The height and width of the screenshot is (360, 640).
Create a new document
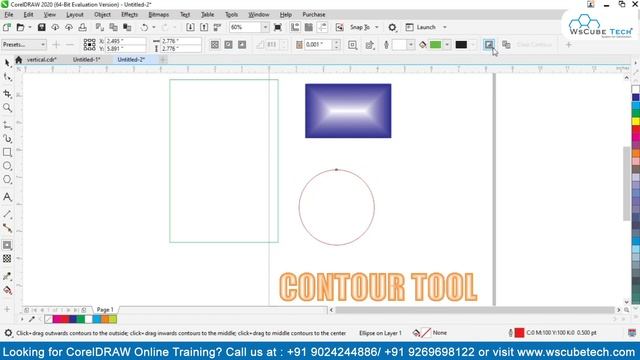coord(7,27)
